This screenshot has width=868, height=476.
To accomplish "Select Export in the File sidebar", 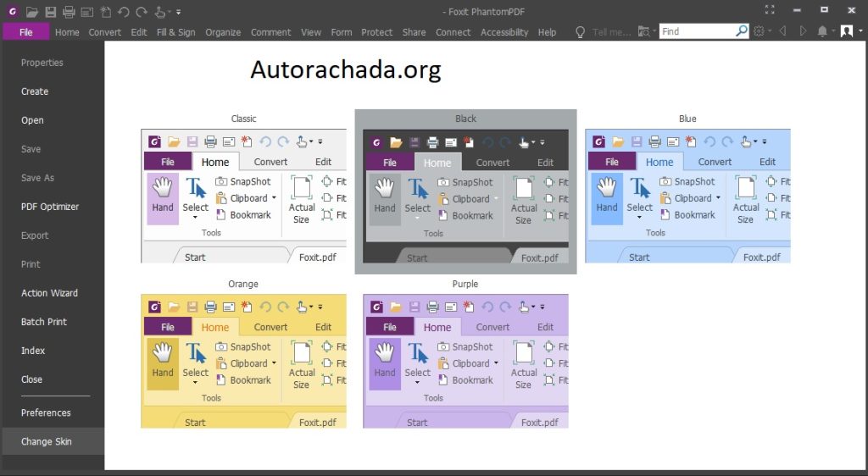I will point(35,235).
